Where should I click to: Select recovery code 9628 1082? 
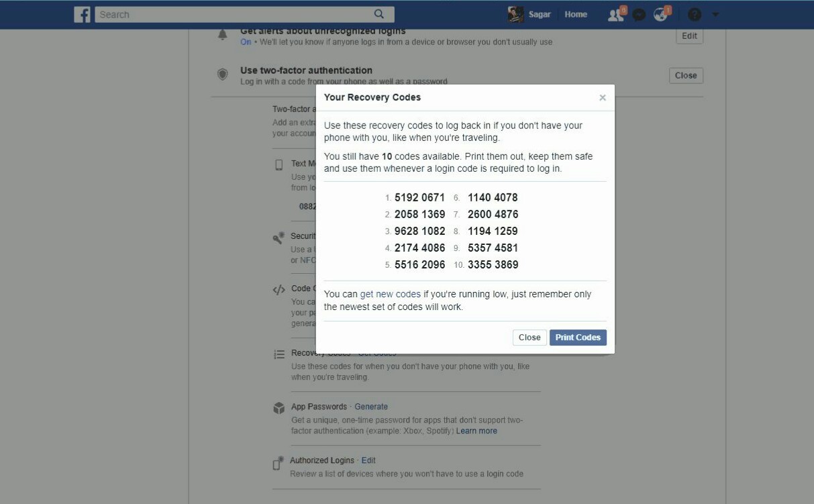(419, 231)
